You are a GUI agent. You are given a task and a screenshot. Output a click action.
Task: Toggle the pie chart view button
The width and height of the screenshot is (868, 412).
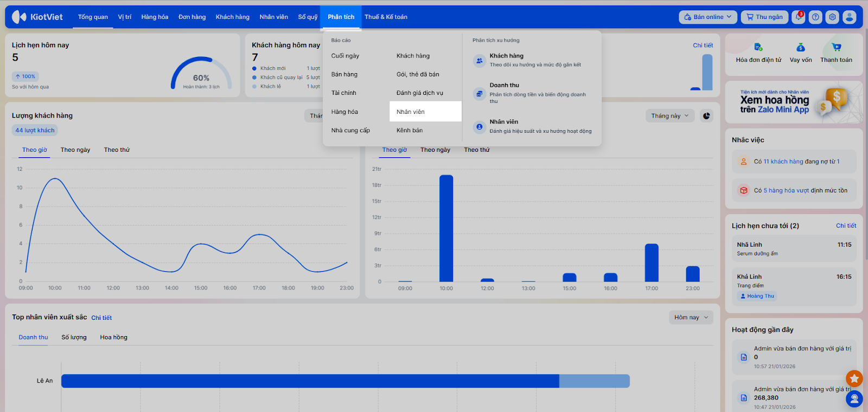[706, 115]
